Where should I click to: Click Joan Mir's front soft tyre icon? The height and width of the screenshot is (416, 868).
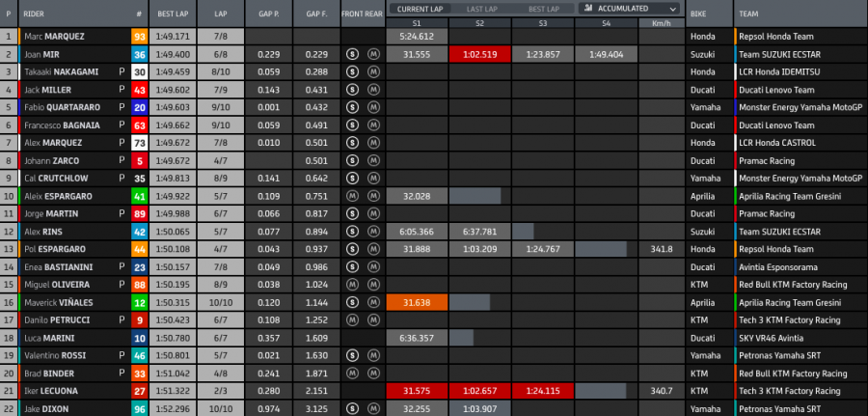[353, 54]
